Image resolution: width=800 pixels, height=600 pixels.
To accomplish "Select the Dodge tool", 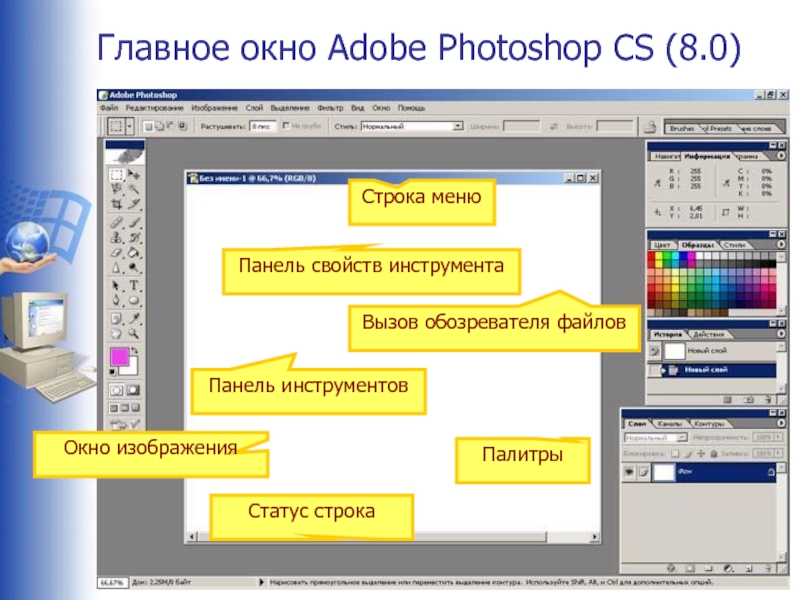I will 134,267.
